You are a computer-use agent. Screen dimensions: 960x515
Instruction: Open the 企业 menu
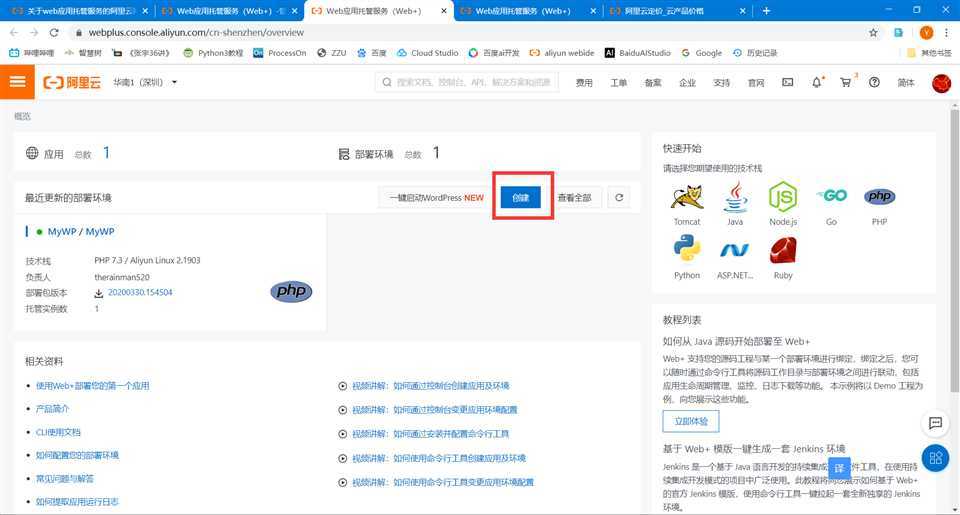pyautogui.click(x=687, y=83)
